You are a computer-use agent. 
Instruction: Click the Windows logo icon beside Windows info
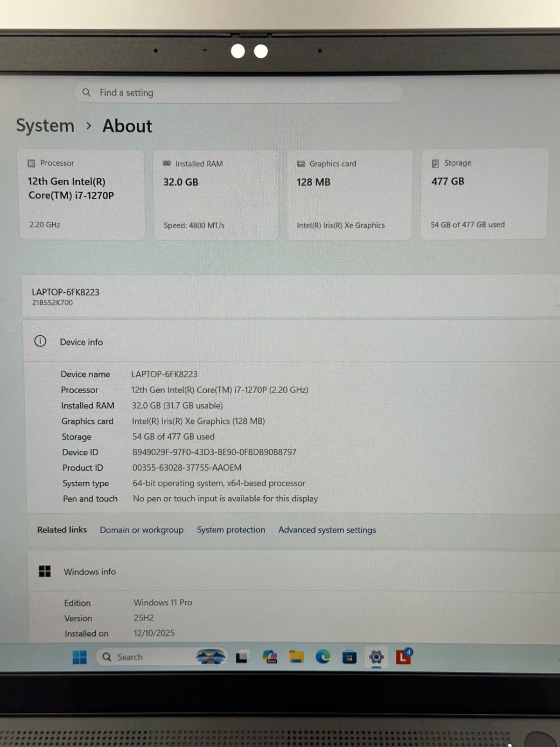pos(45,571)
